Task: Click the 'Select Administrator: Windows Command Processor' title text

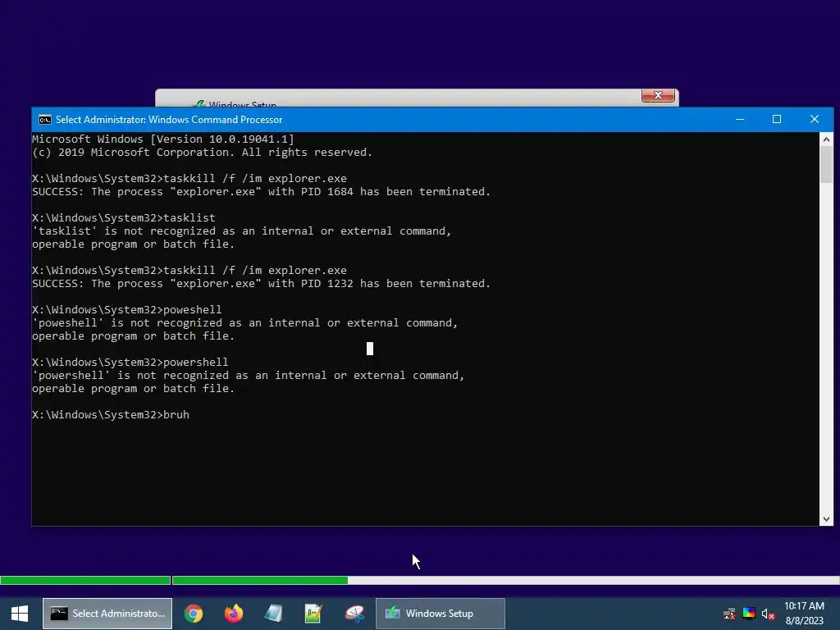Action: click(169, 120)
